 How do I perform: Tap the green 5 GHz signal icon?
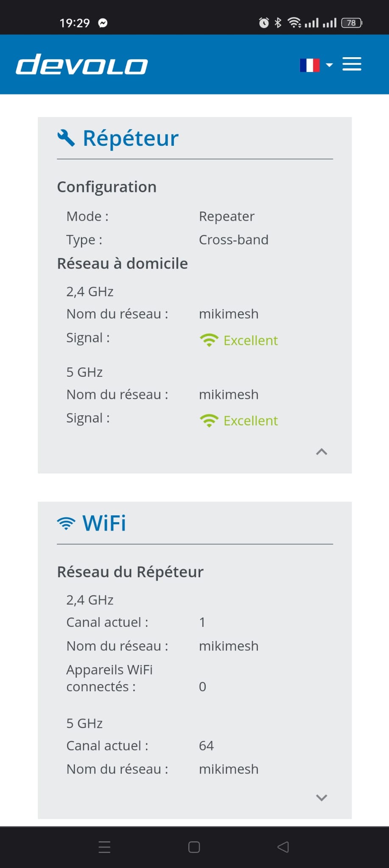(209, 421)
